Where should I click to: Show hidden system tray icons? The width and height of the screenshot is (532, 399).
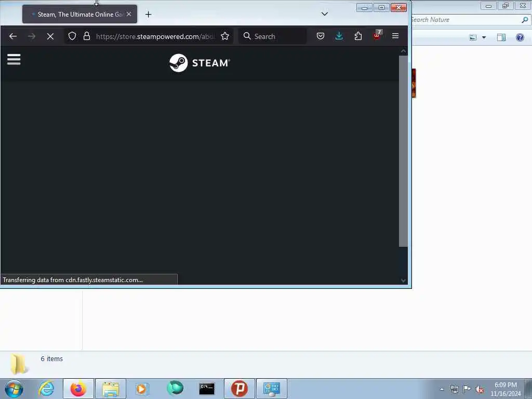click(x=442, y=389)
